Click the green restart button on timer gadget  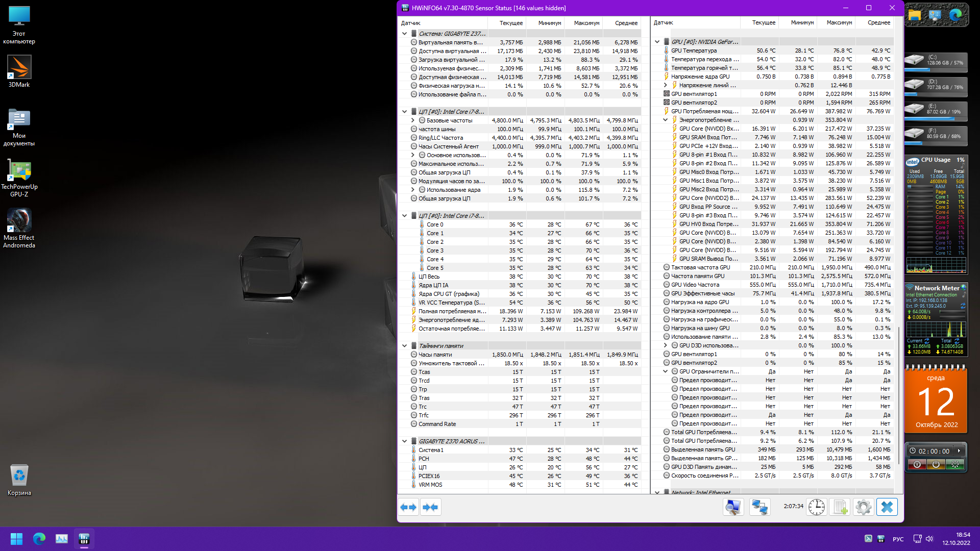point(954,464)
